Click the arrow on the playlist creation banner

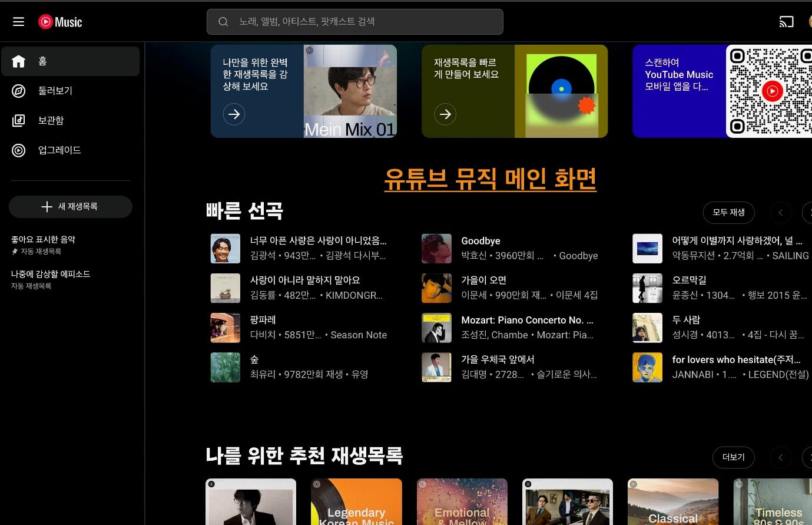click(x=445, y=114)
